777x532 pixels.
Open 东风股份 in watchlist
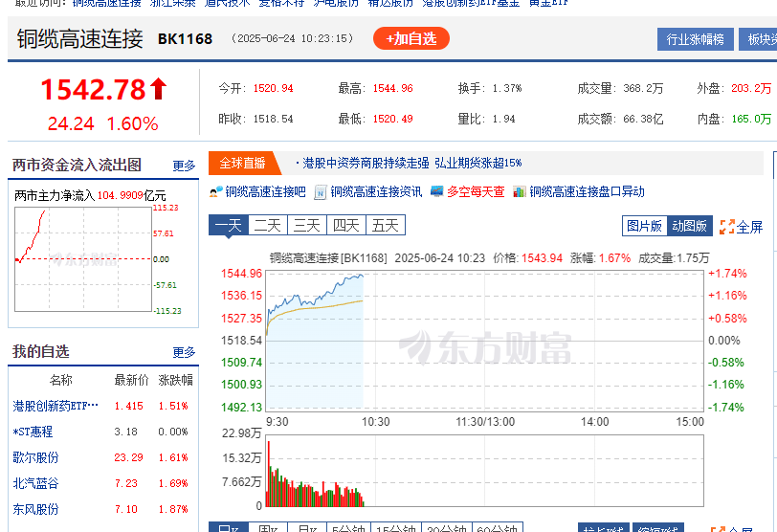35,509
